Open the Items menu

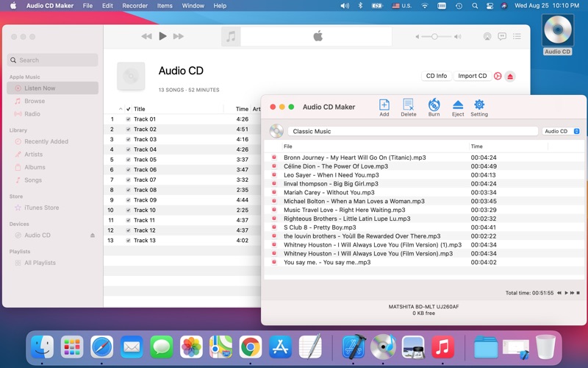coord(165,6)
